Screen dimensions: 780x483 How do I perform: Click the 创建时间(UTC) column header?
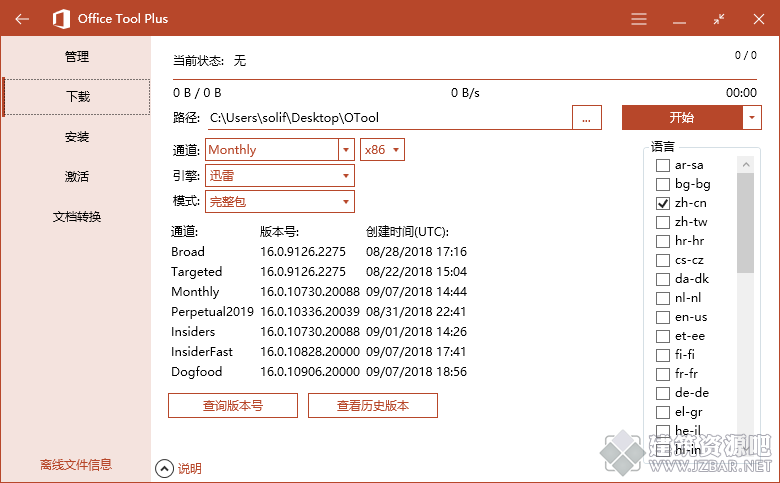tap(407, 232)
